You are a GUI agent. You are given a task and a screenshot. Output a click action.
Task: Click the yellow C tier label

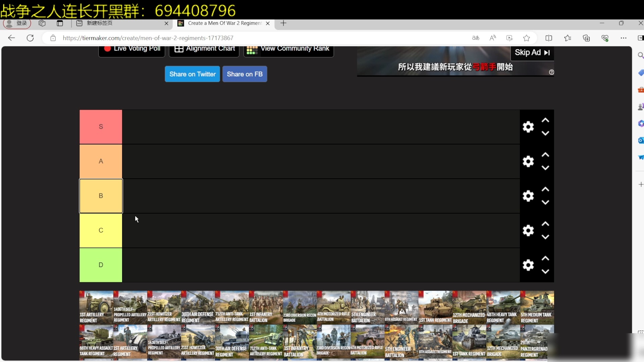(x=101, y=230)
